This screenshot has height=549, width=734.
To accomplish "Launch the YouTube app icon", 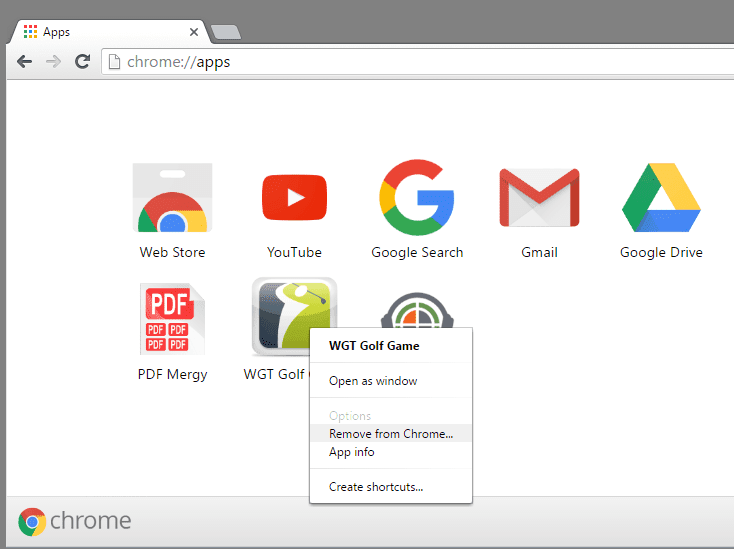I will [294, 197].
